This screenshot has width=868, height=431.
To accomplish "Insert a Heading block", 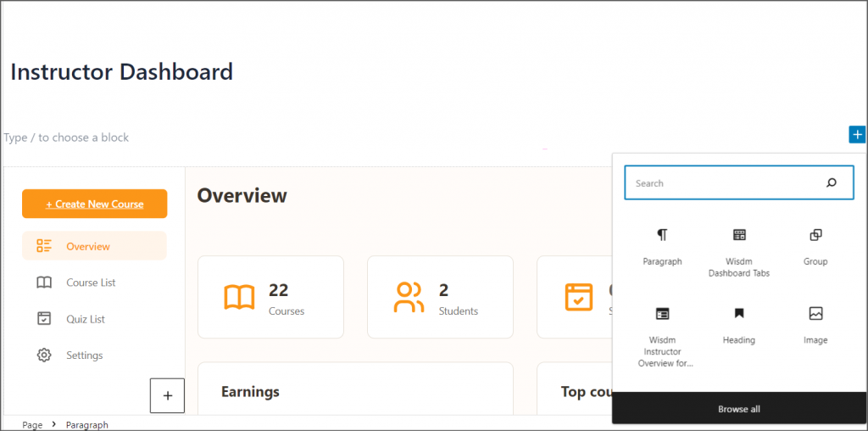I will [x=738, y=314].
